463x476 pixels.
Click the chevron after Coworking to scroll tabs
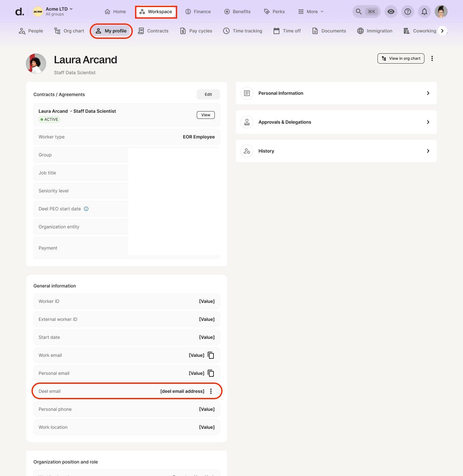[x=442, y=31]
